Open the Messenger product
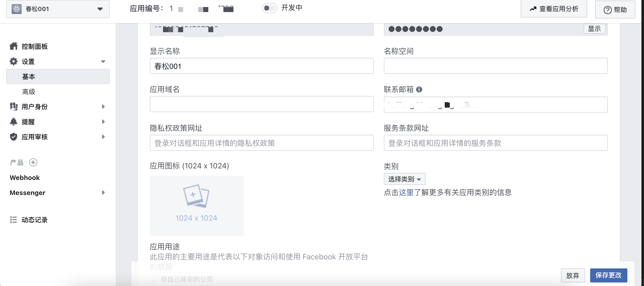Viewport: 644px width, 286px height. [27, 193]
